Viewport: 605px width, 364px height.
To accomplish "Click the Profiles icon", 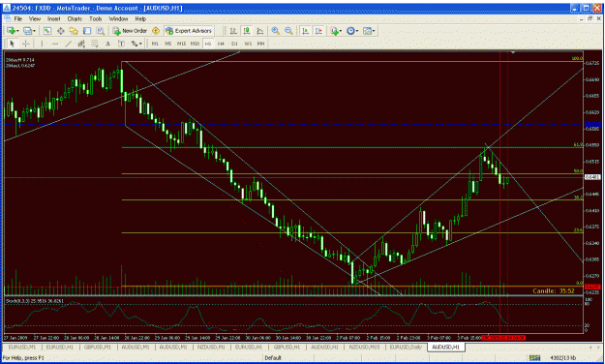I will point(27,31).
